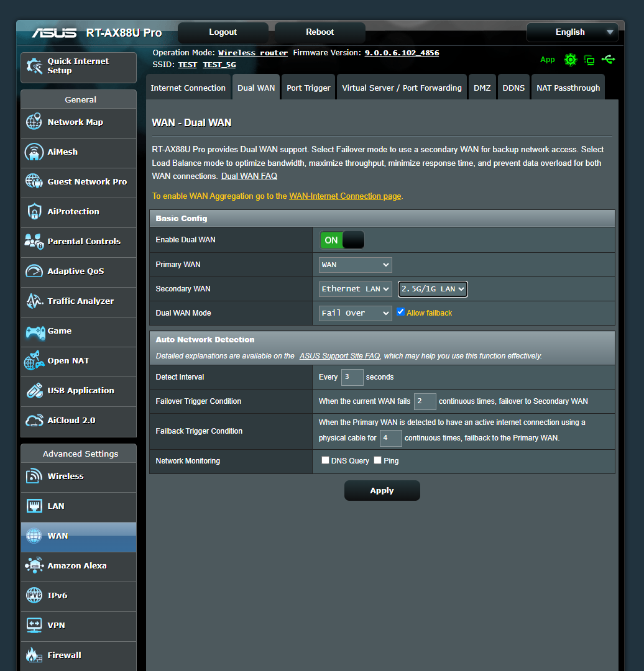This screenshot has height=671, width=644.
Task: Click the AiCloud 2.0 cloud icon
Action: coord(34,421)
